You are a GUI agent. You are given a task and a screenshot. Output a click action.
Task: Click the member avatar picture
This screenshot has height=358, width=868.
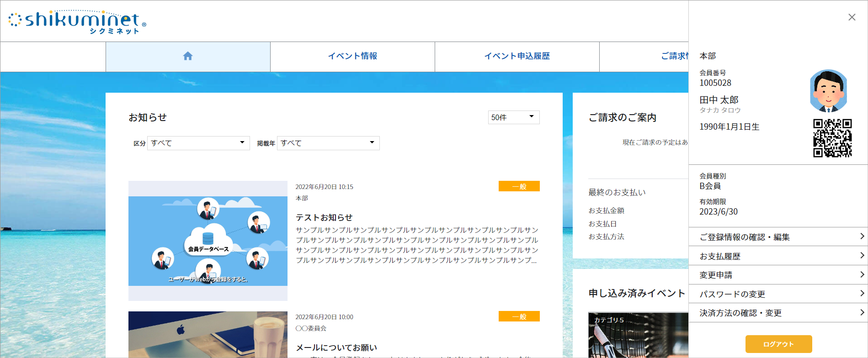(x=828, y=91)
